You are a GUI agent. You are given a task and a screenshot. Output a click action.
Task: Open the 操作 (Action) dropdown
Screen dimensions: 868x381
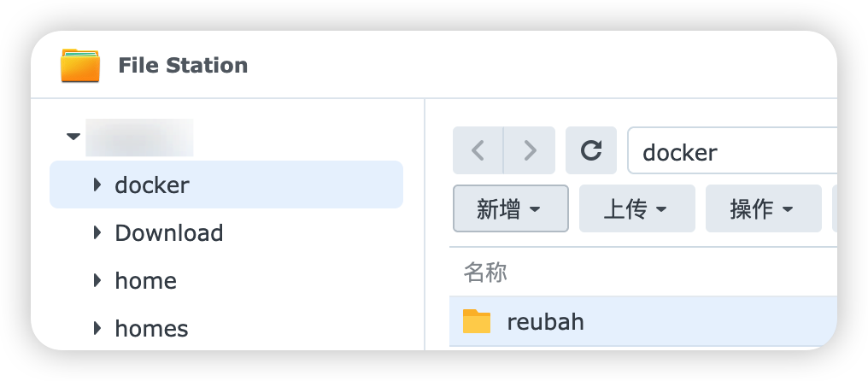763,208
